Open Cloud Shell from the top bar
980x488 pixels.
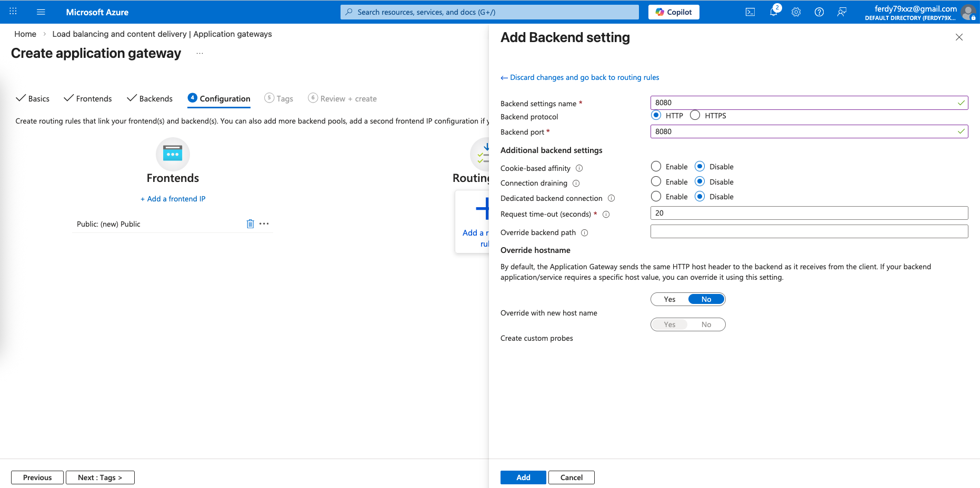pos(750,12)
